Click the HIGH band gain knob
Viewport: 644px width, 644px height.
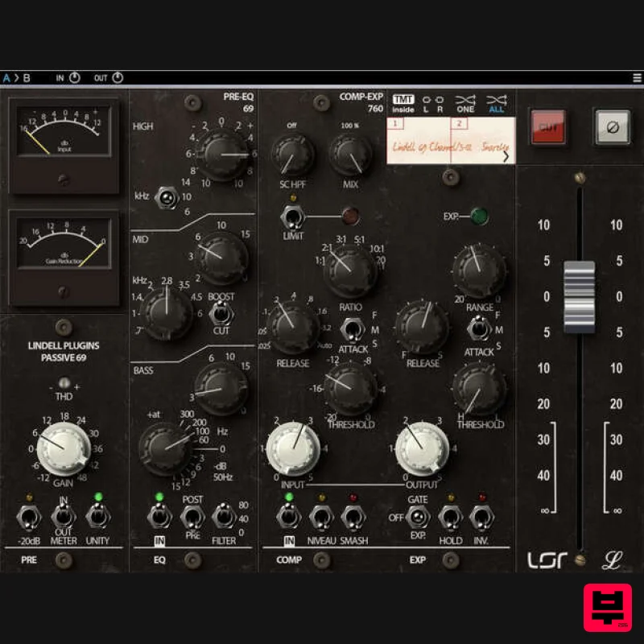click(222, 155)
